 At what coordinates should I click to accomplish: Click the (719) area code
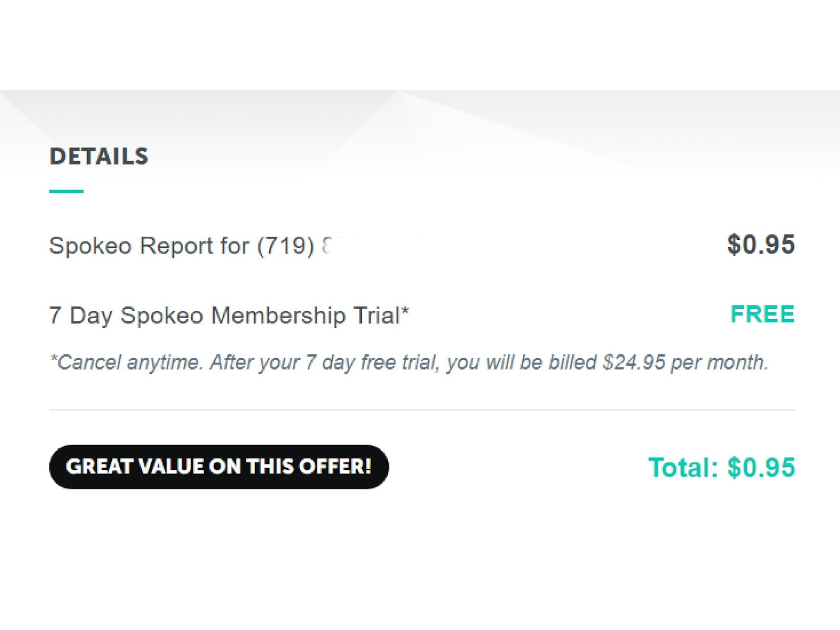pyautogui.click(x=285, y=245)
